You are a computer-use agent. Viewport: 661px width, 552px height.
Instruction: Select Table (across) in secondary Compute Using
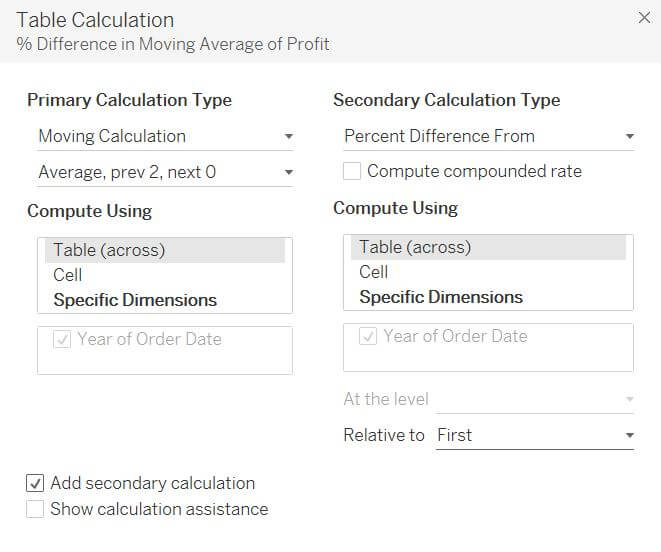415,247
